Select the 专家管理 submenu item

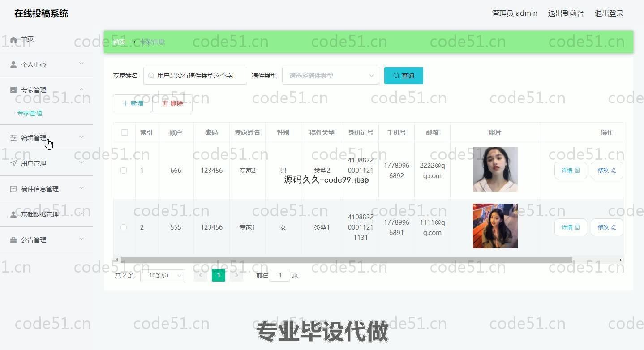point(30,113)
